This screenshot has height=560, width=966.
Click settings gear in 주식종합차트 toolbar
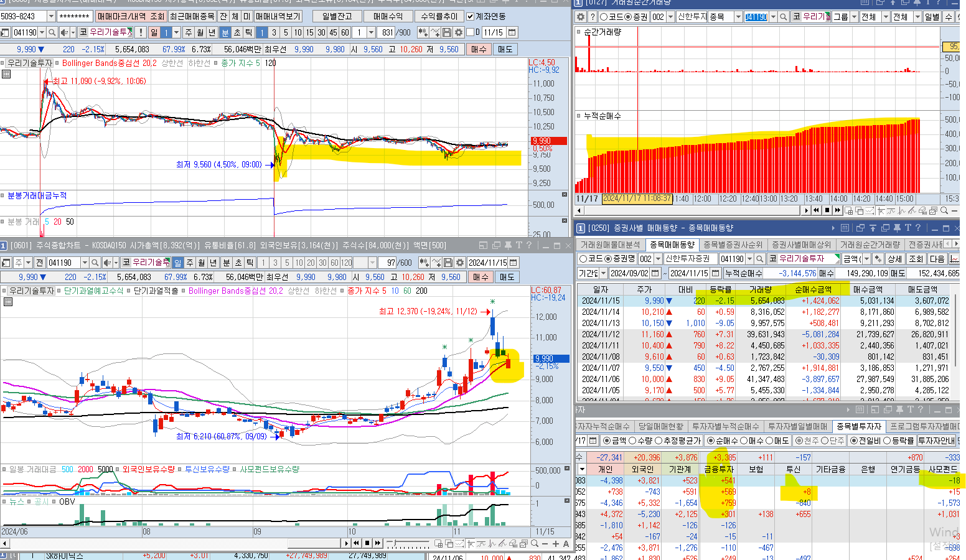[x=459, y=263]
